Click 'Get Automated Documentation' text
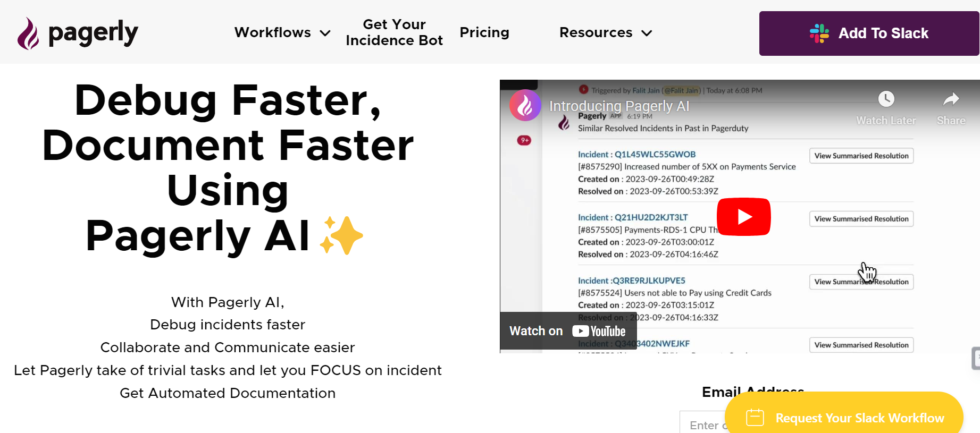The image size is (980, 433). 228,393
